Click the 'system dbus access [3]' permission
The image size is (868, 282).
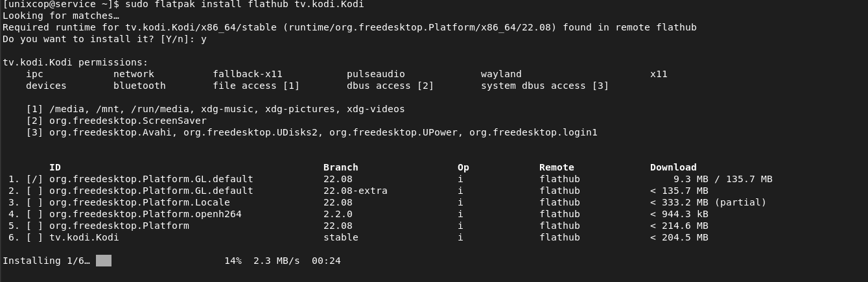[545, 86]
